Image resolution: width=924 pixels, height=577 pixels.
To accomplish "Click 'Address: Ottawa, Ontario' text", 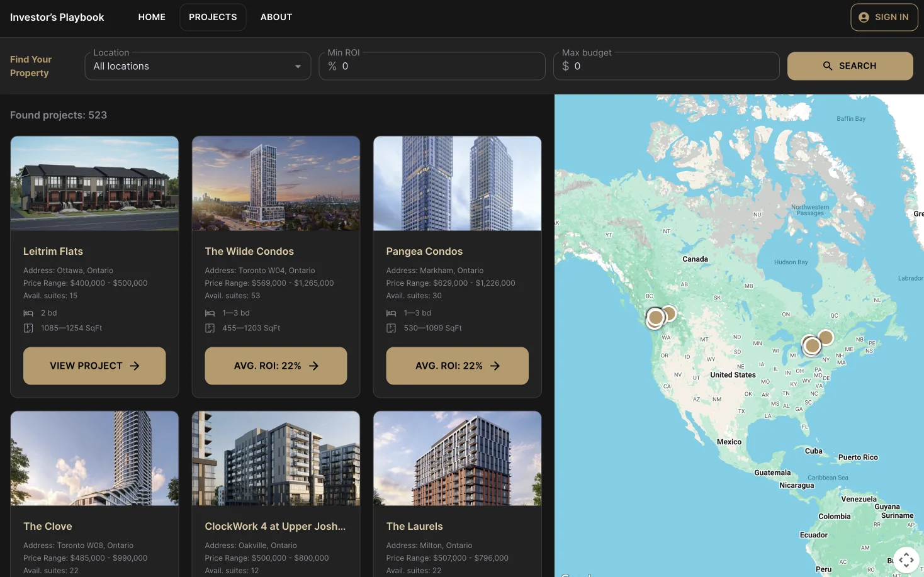I will [69, 271].
